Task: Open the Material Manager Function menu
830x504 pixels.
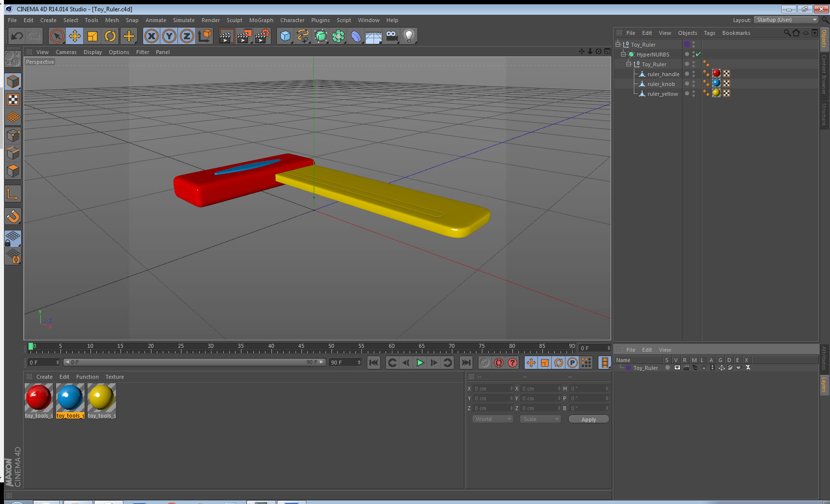Action: coord(87,377)
